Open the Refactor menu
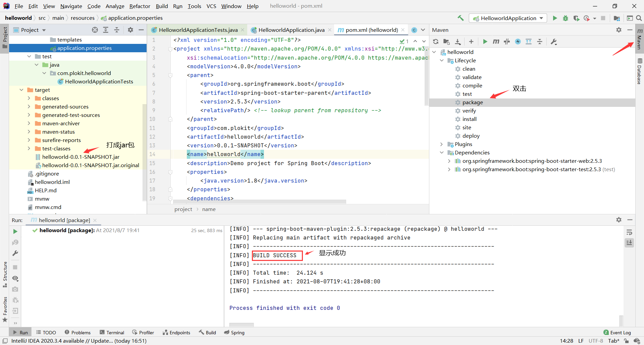Screen dimensions: 644x345 tap(140, 6)
